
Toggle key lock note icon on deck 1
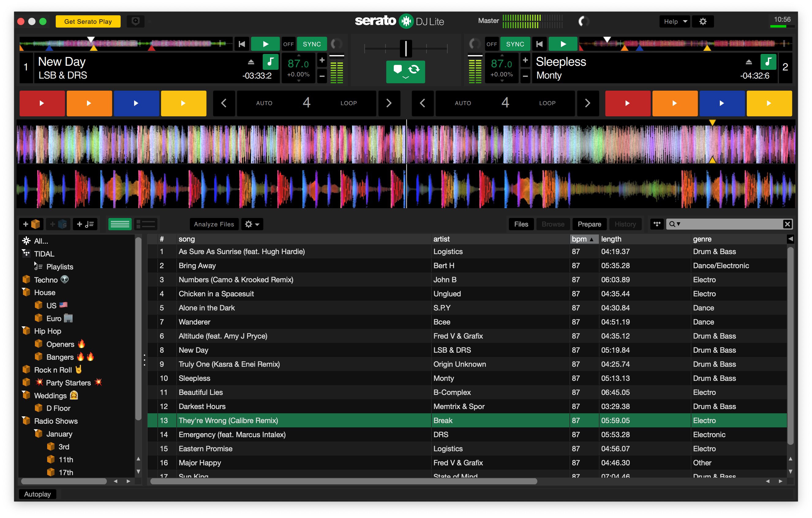click(270, 62)
